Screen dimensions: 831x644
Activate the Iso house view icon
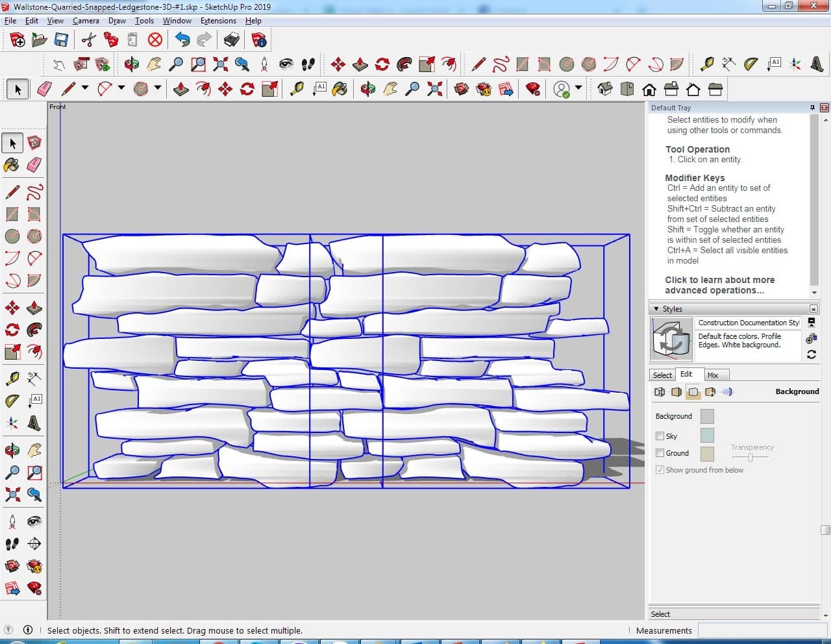605,89
